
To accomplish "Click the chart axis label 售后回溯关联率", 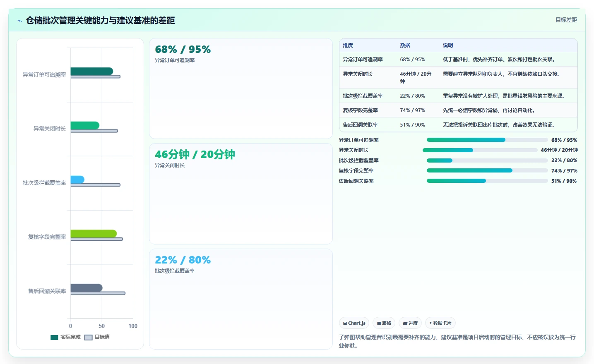I will coord(47,291).
